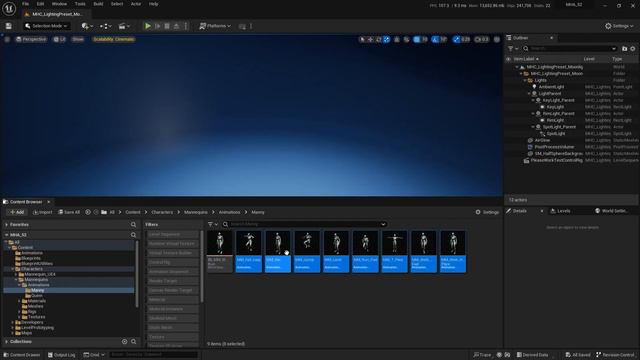Open the File menu
The image size is (640, 360).
coord(25,4)
